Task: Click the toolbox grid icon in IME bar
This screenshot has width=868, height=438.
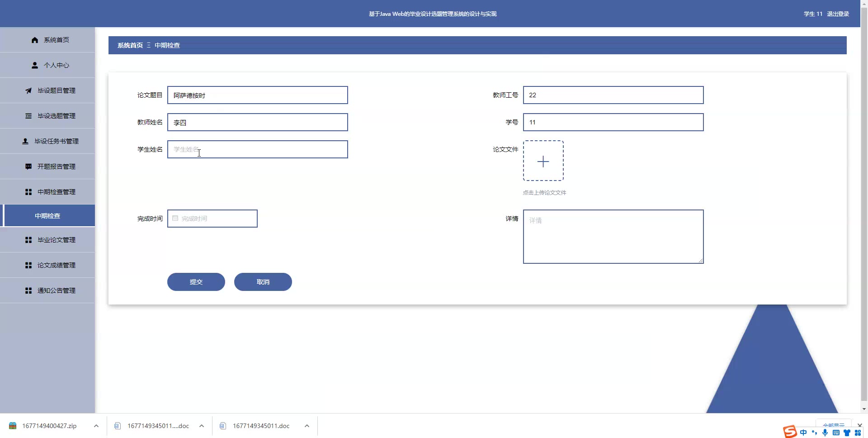Action: point(858,433)
